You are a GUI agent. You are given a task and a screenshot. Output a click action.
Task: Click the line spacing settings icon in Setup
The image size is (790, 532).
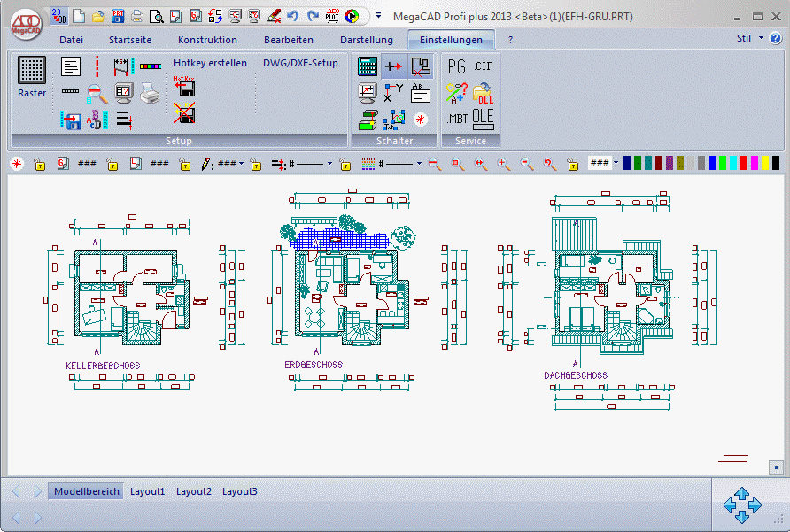pos(125,120)
